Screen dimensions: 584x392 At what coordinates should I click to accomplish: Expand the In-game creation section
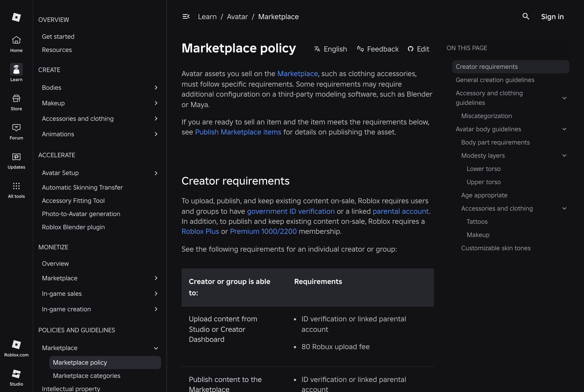pos(156,309)
